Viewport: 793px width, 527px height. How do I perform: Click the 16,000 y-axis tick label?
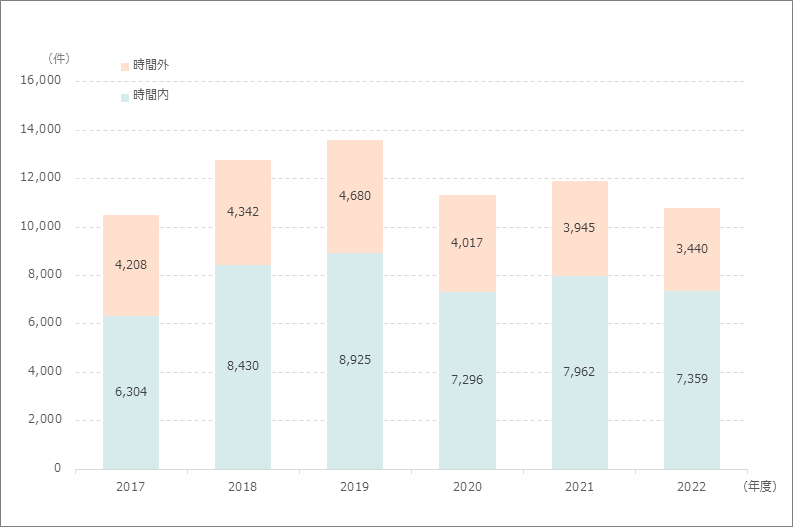click(x=40, y=80)
